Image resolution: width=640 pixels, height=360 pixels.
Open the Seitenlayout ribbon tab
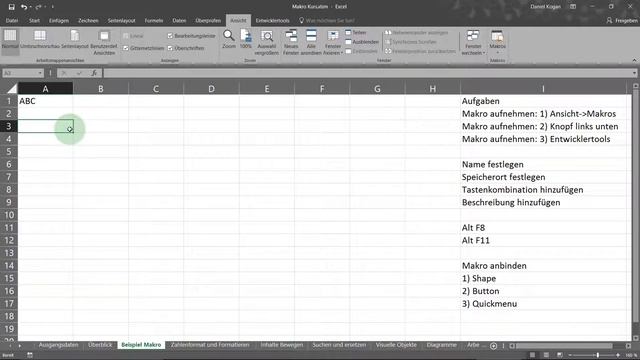click(121, 20)
